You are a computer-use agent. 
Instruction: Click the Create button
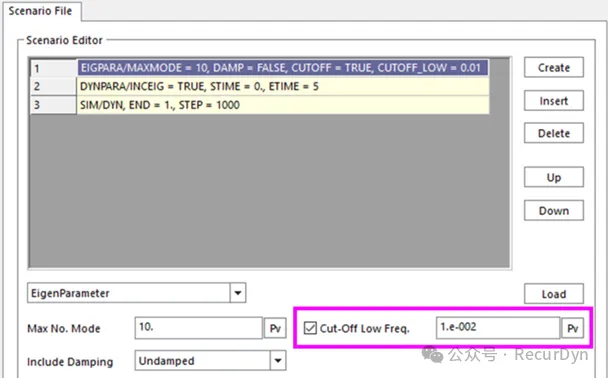(554, 67)
